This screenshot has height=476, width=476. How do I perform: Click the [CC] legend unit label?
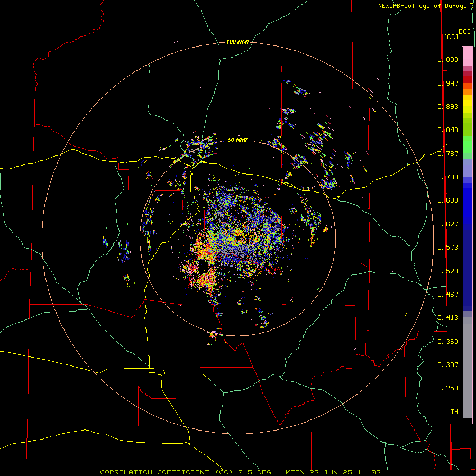(451, 36)
